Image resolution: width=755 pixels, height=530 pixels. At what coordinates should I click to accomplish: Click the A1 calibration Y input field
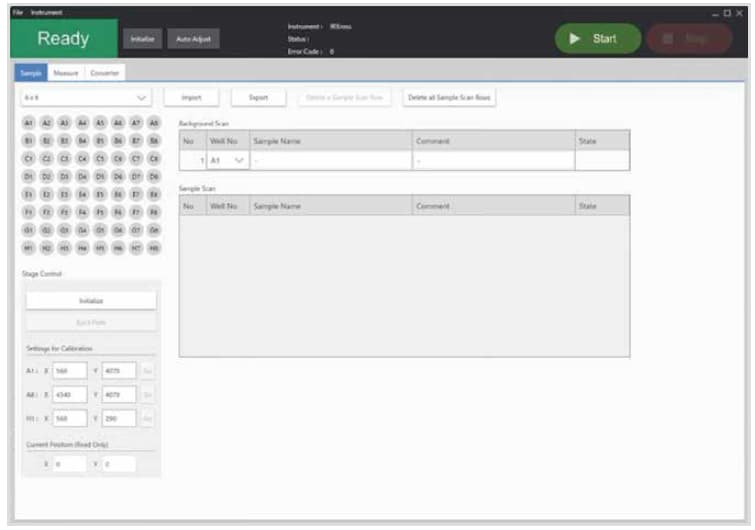(x=119, y=371)
